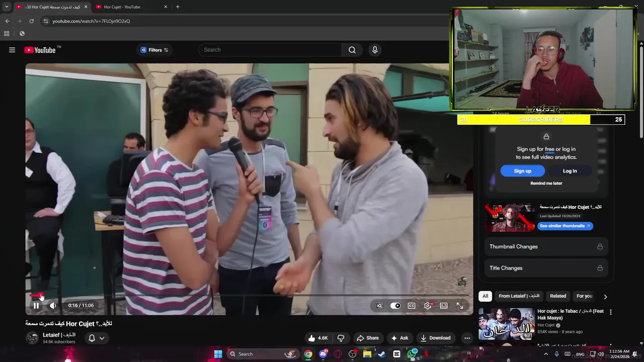The width and height of the screenshot is (644, 362).
Task: Start voice search with microphone icon
Action: 375,50
